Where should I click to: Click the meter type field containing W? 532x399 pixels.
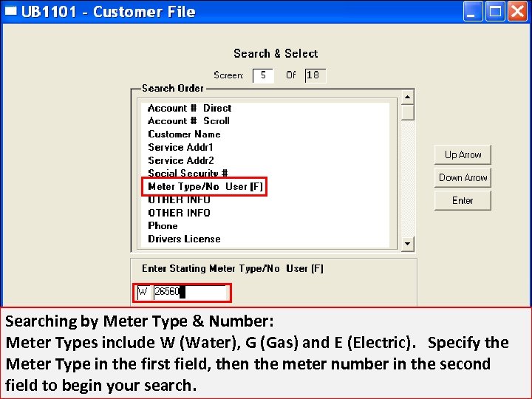143,293
